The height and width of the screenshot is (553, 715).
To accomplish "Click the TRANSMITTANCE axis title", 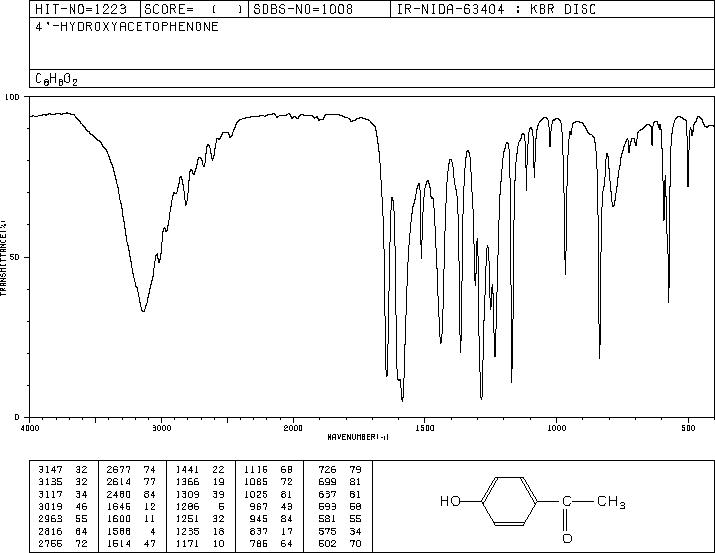I will [3, 258].
